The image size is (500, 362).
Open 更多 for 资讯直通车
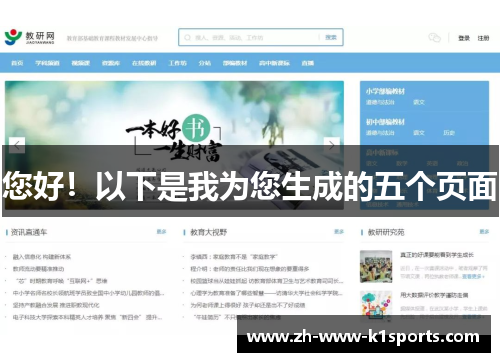[161, 232]
